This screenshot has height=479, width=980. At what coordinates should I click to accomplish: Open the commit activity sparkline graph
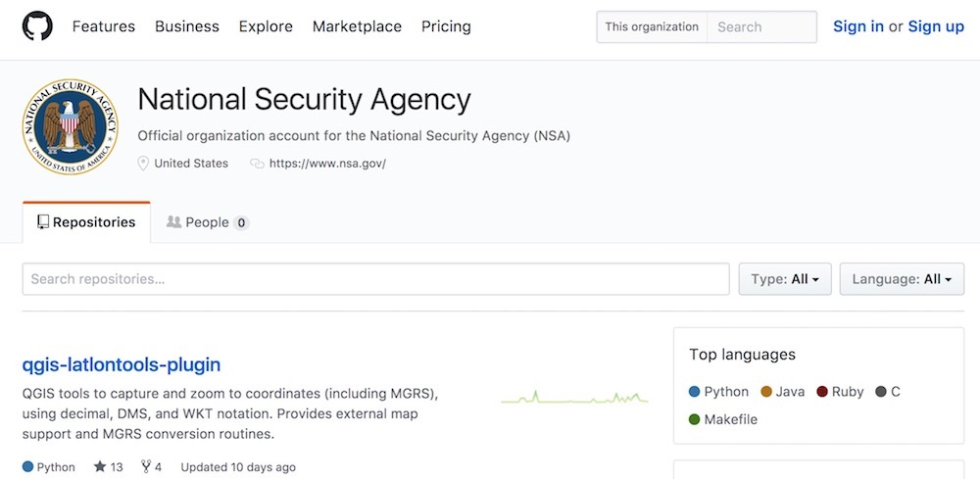pyautogui.click(x=574, y=397)
